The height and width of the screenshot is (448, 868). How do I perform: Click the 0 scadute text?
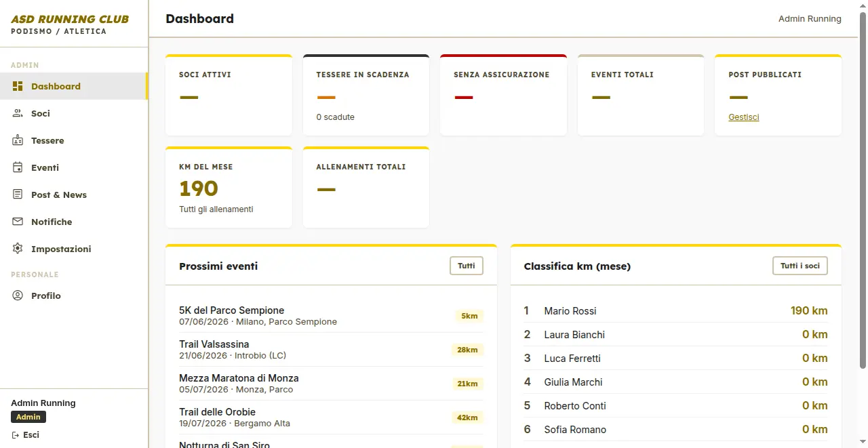coord(335,117)
